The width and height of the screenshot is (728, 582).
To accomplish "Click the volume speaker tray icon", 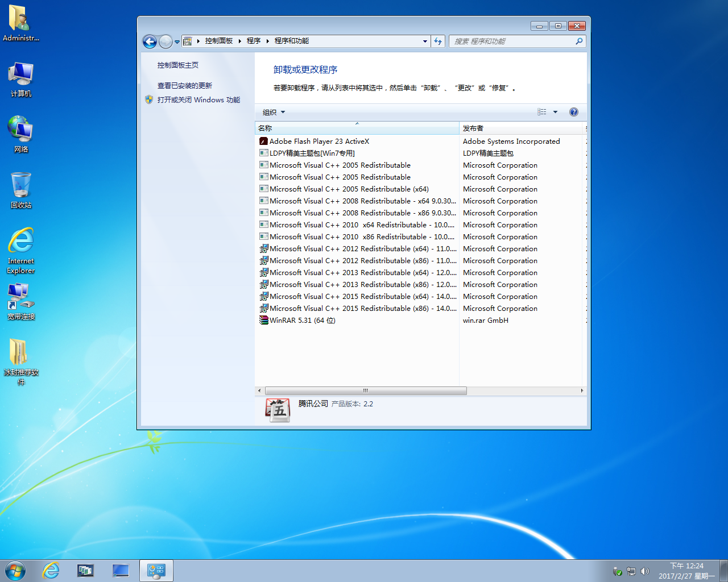I will 644,571.
